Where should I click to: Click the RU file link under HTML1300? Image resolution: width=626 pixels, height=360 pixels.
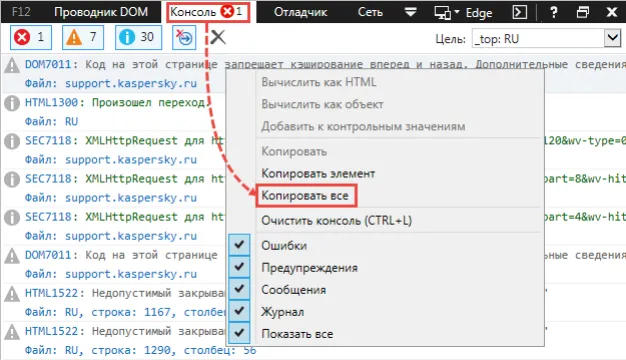coord(71,121)
